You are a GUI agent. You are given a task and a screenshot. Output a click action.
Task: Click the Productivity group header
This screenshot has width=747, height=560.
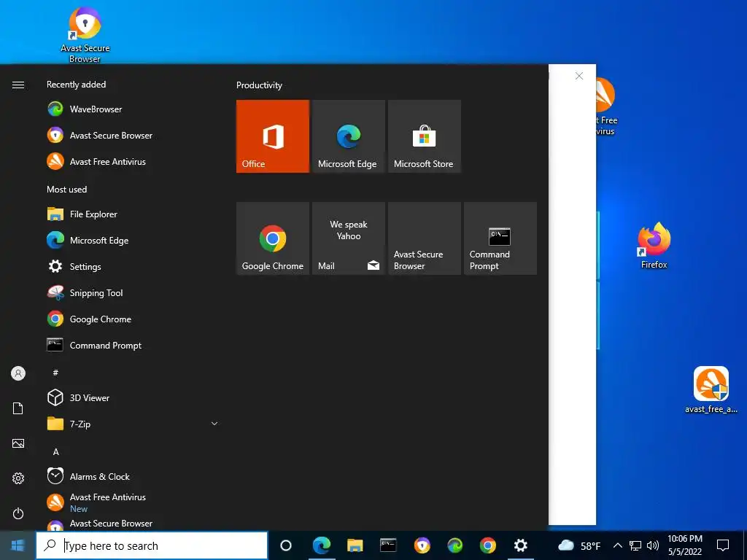[259, 85]
